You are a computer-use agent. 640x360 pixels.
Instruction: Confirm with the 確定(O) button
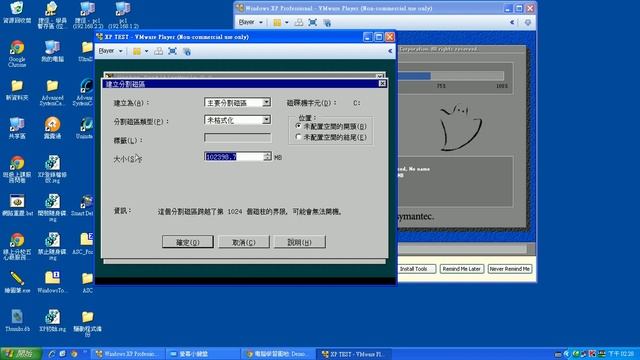pos(188,242)
